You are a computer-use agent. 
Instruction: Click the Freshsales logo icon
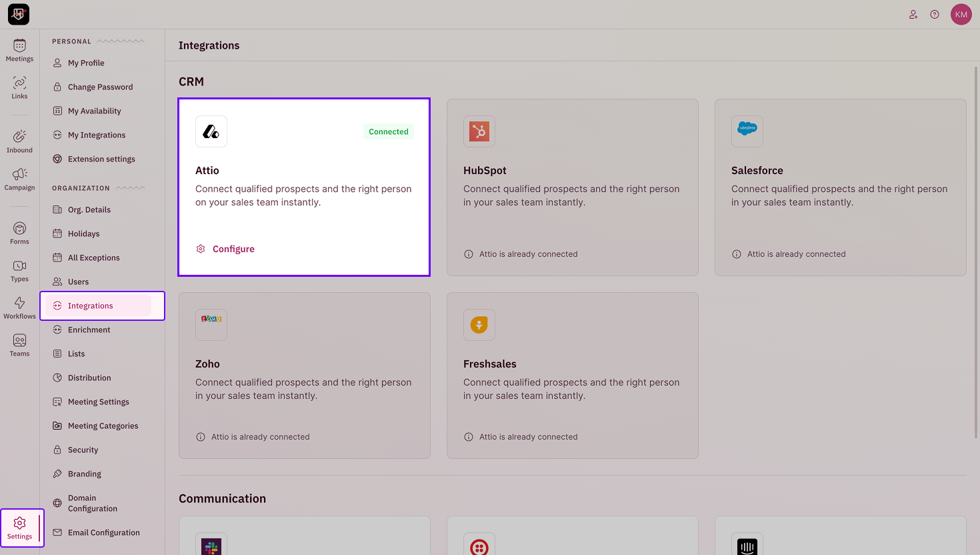(x=479, y=325)
